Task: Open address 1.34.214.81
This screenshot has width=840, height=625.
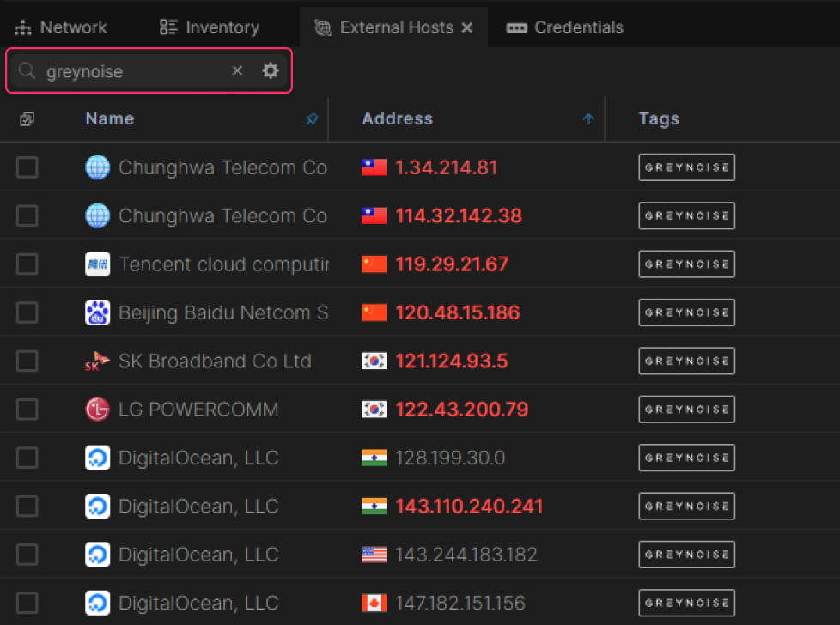Action: click(447, 167)
